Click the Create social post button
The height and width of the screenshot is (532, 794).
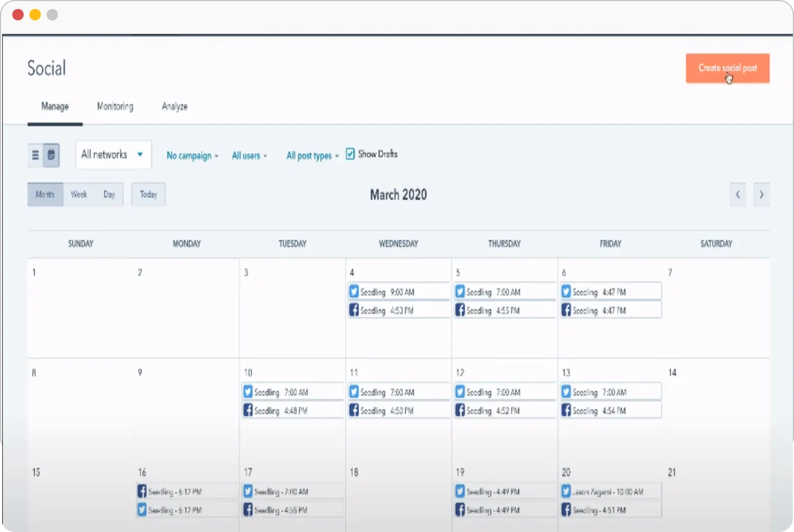[728, 68]
